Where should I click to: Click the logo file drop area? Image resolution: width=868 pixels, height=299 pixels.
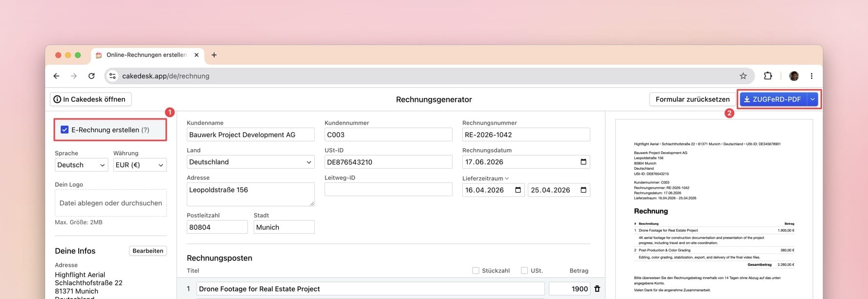(x=110, y=203)
